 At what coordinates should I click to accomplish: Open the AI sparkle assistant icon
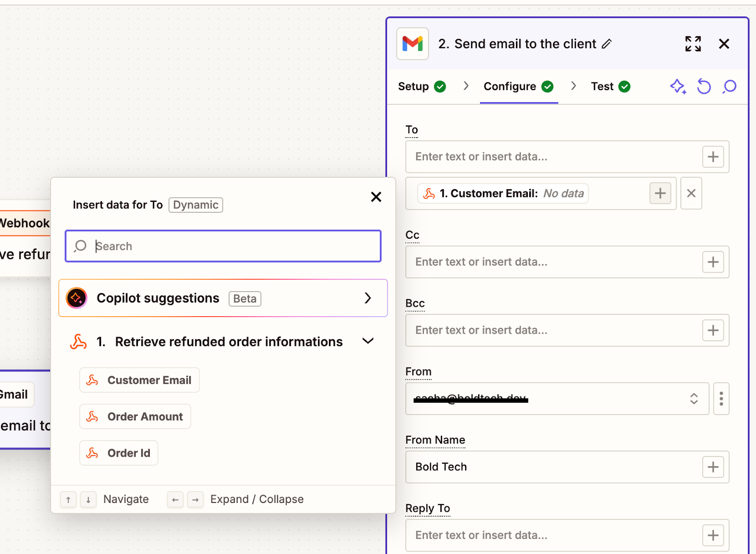tap(678, 87)
